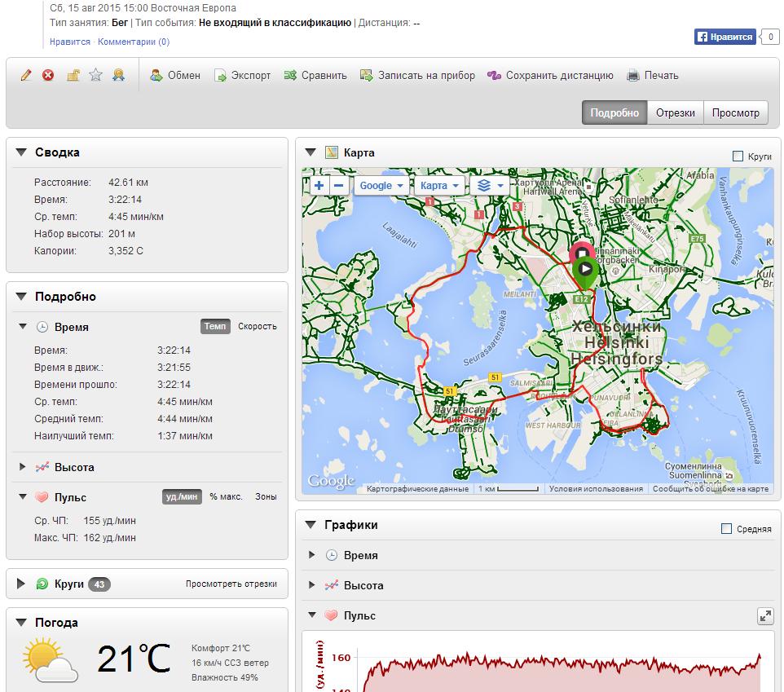The image size is (784, 692).
Task: Expand the Пульс chart to full size
Action: 765,616
